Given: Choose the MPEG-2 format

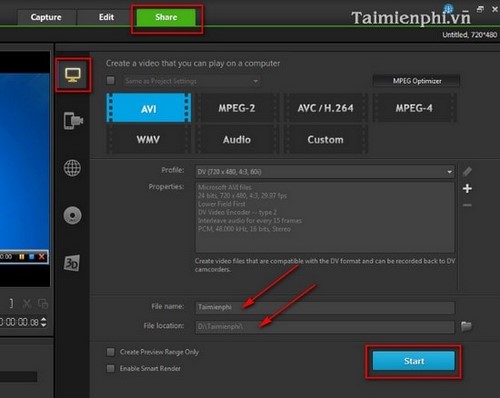Looking at the screenshot, I should [x=237, y=108].
